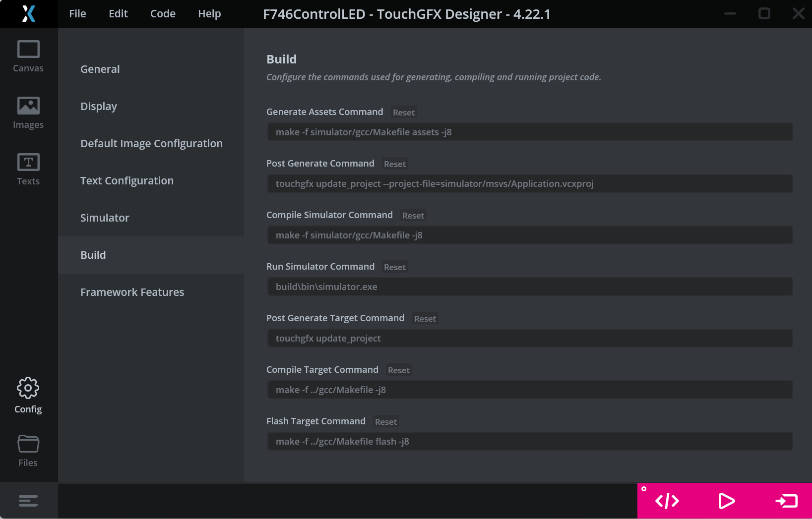
Task: Run the simulator using the play icon
Action: tap(726, 501)
